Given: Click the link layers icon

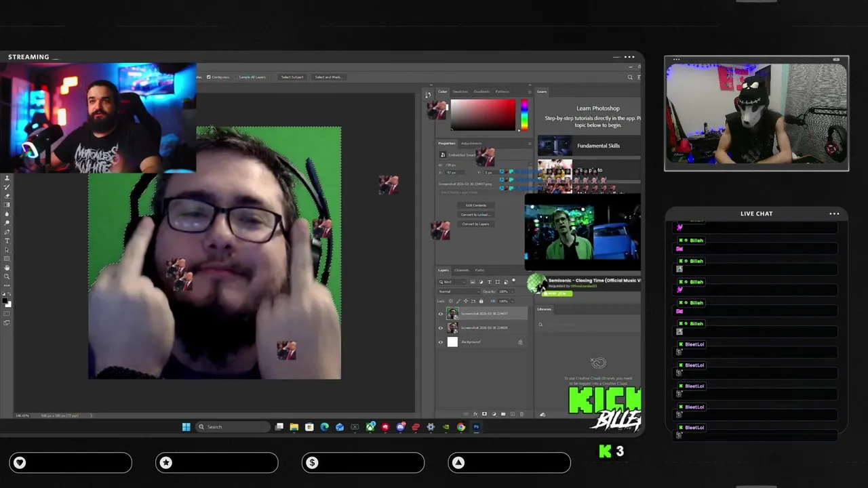Looking at the screenshot, I should (466, 414).
